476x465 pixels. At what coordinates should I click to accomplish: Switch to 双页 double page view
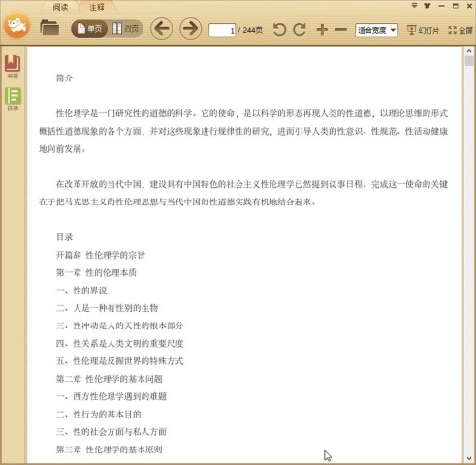(x=125, y=29)
